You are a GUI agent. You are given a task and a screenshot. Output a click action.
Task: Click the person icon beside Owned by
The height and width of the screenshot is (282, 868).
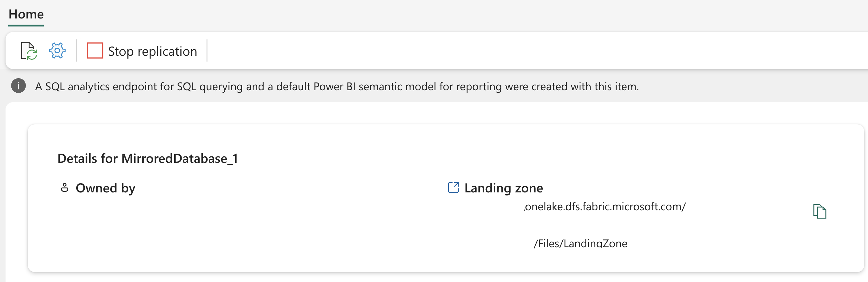click(64, 188)
